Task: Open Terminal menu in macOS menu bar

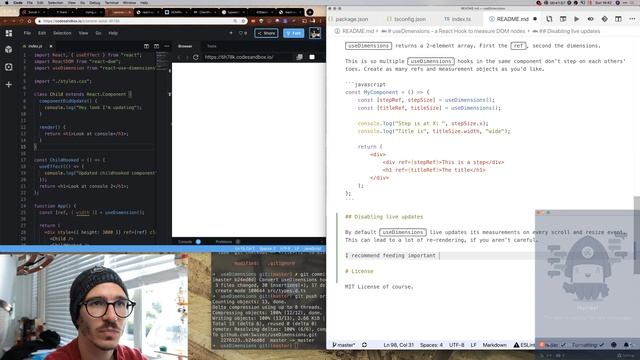Action: pyautogui.click(x=111, y=2)
